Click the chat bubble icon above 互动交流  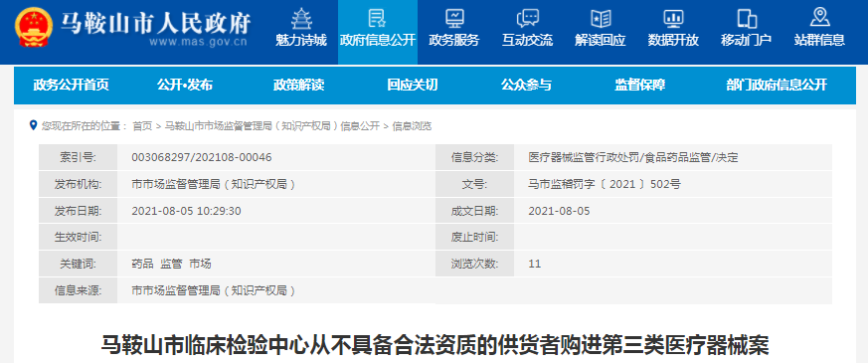click(527, 18)
